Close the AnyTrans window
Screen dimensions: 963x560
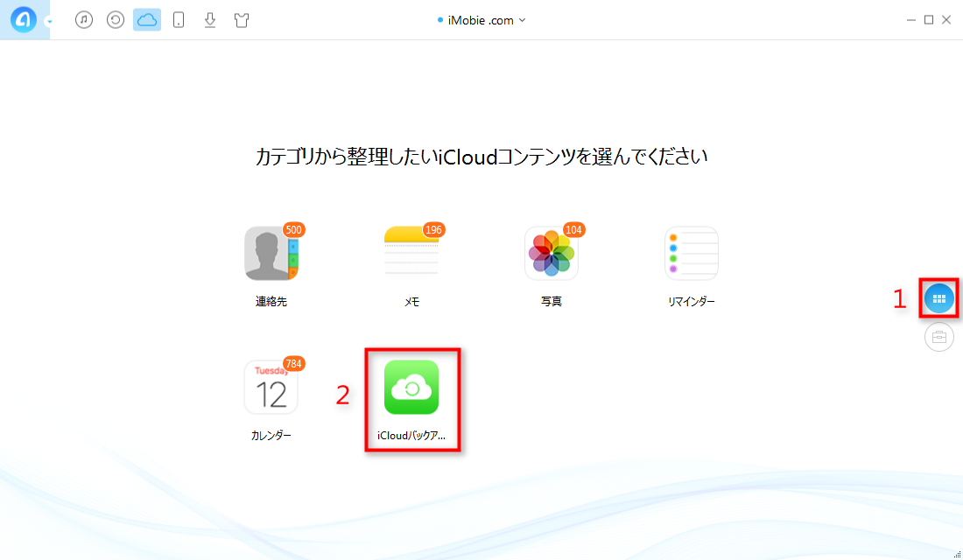(x=946, y=20)
